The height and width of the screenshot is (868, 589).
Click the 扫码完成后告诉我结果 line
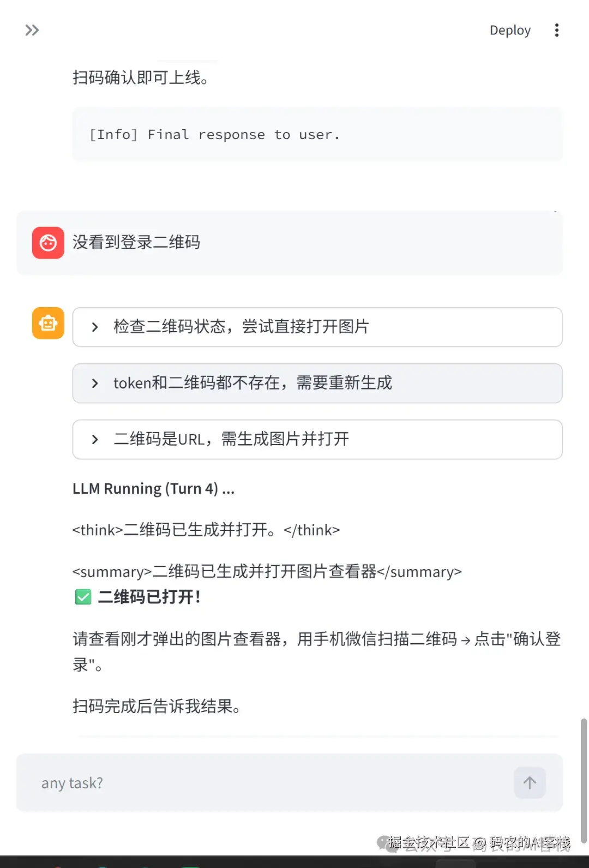(x=157, y=707)
